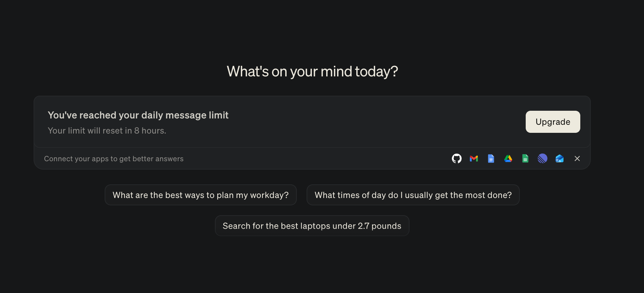Click the 'limit will reset in 8 hours' text
Viewport: 644px width, 293px height.
(107, 131)
